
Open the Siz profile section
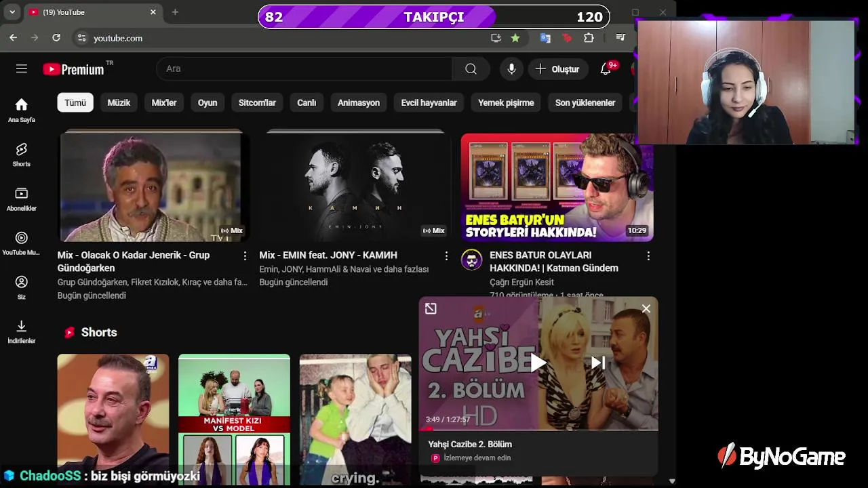[22, 287]
